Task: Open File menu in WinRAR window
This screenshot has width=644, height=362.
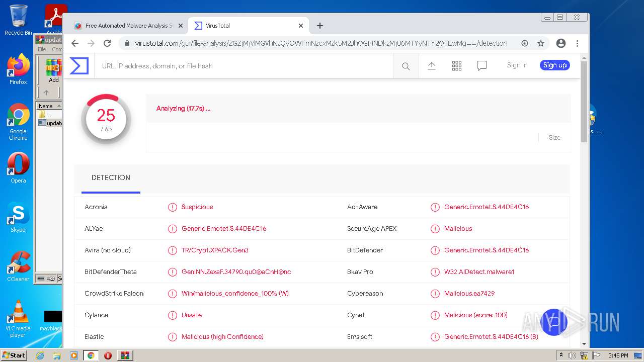Action: [x=42, y=49]
